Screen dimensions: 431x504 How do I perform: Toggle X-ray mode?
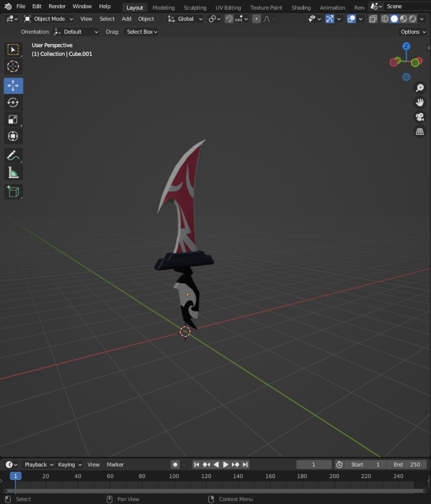(x=373, y=19)
